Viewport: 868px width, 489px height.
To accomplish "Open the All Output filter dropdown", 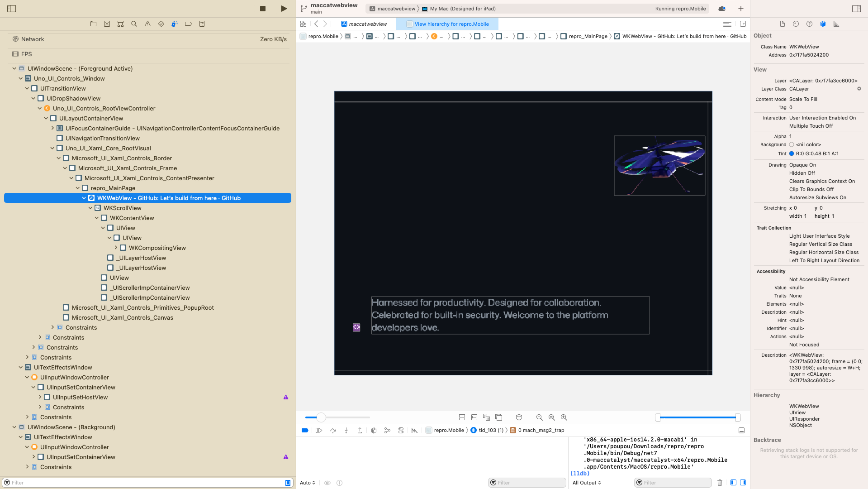I will pyautogui.click(x=586, y=483).
